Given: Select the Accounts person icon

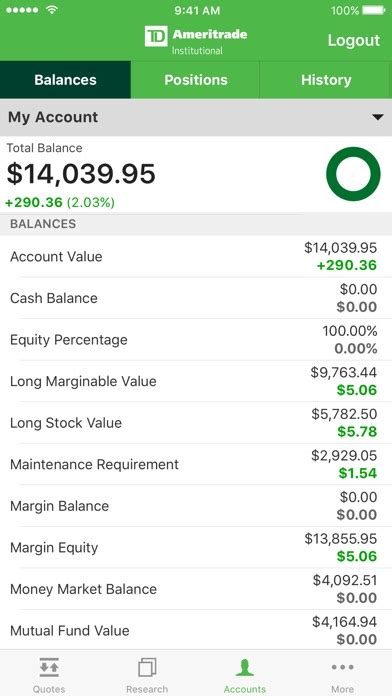Looking at the screenshot, I should tap(245, 667).
